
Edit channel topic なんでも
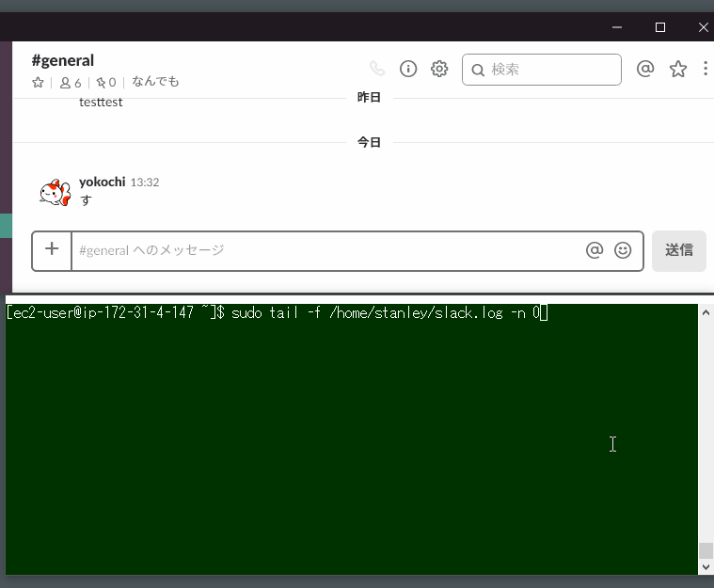tap(155, 82)
